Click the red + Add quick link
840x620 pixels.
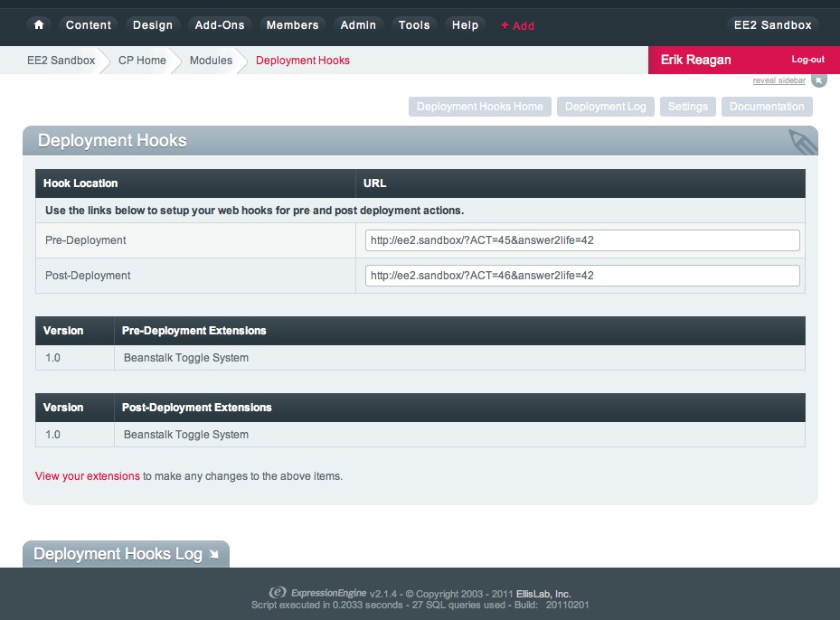click(517, 25)
